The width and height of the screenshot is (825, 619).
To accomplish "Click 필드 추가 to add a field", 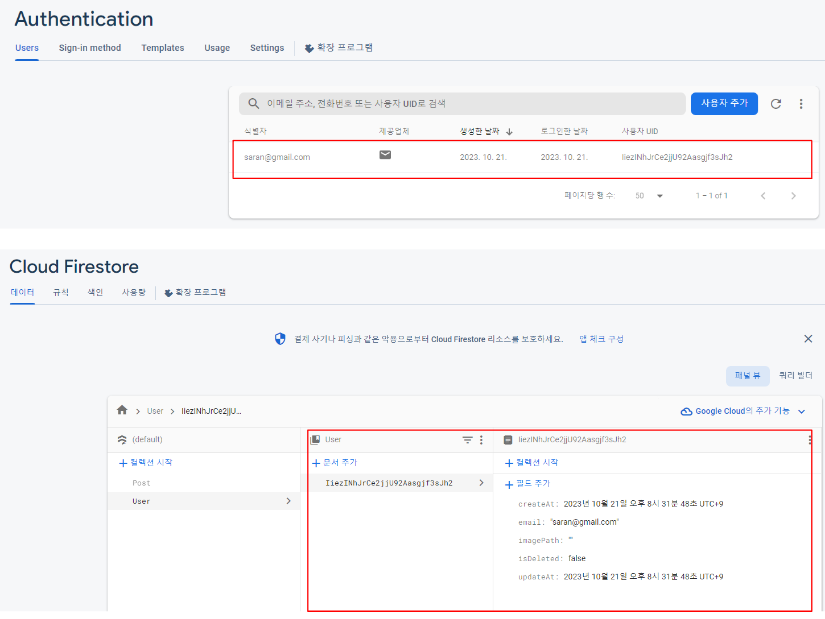I will 527,484.
